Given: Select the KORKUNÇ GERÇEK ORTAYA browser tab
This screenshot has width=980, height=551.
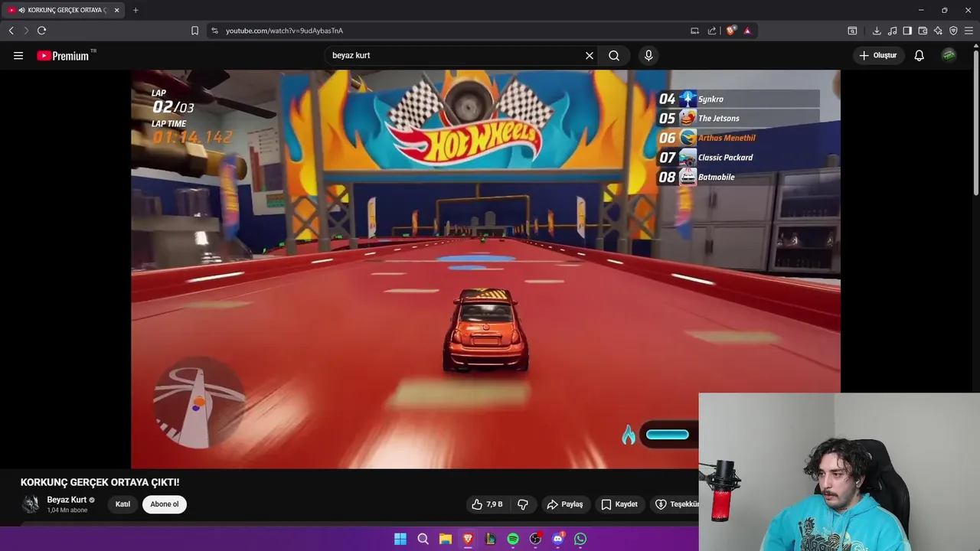Looking at the screenshot, I should (x=63, y=10).
